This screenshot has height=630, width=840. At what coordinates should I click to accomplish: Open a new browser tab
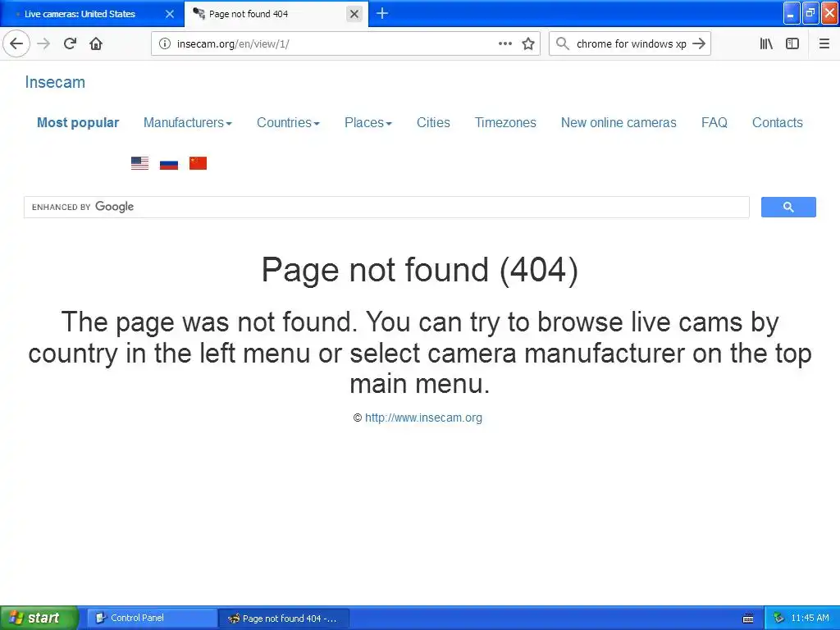[x=382, y=13]
